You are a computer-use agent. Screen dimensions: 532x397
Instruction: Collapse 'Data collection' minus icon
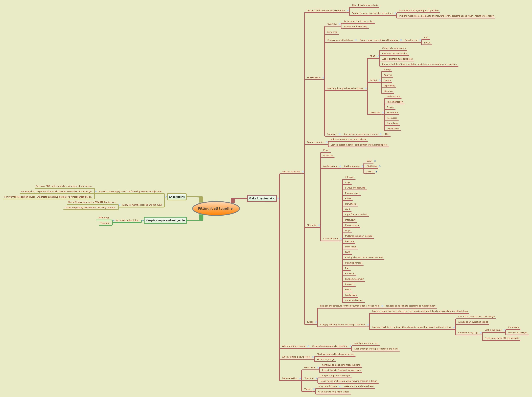[x=300, y=379]
